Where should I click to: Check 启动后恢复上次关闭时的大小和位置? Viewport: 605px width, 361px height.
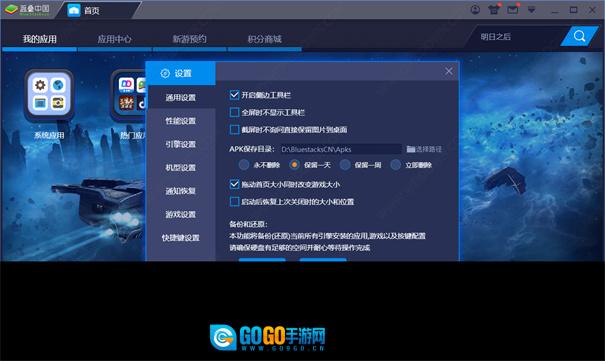(234, 201)
